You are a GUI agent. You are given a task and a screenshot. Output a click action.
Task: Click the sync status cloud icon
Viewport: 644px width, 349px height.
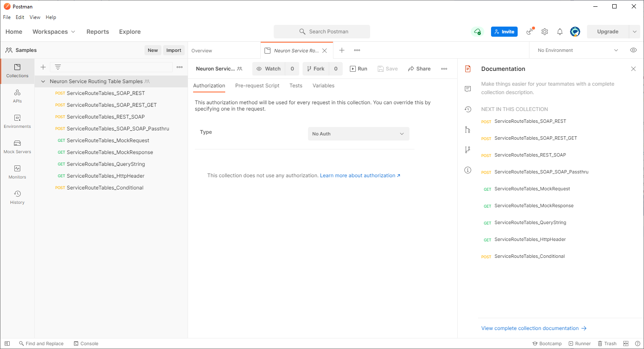pos(478,32)
